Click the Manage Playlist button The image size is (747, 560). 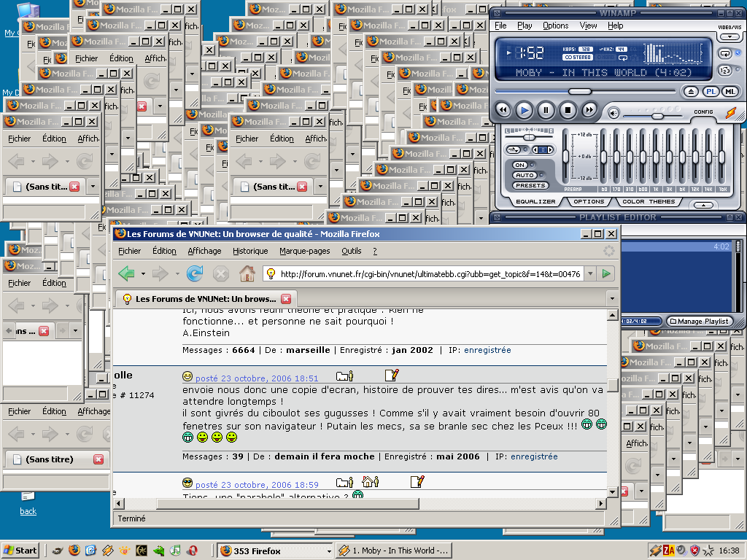[x=699, y=322]
